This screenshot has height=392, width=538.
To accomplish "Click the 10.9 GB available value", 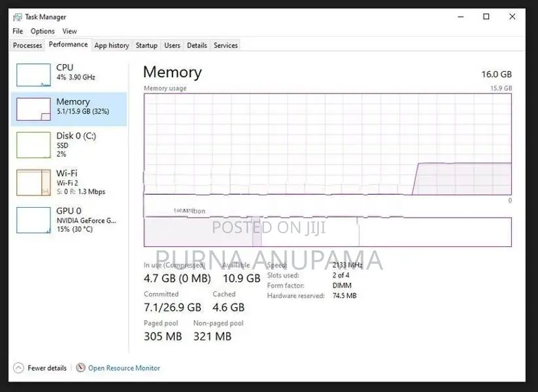I will [x=242, y=278].
